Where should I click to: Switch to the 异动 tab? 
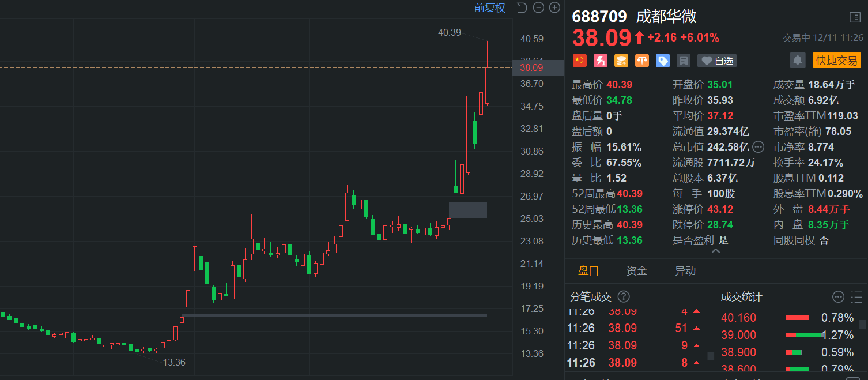pyautogui.click(x=685, y=271)
